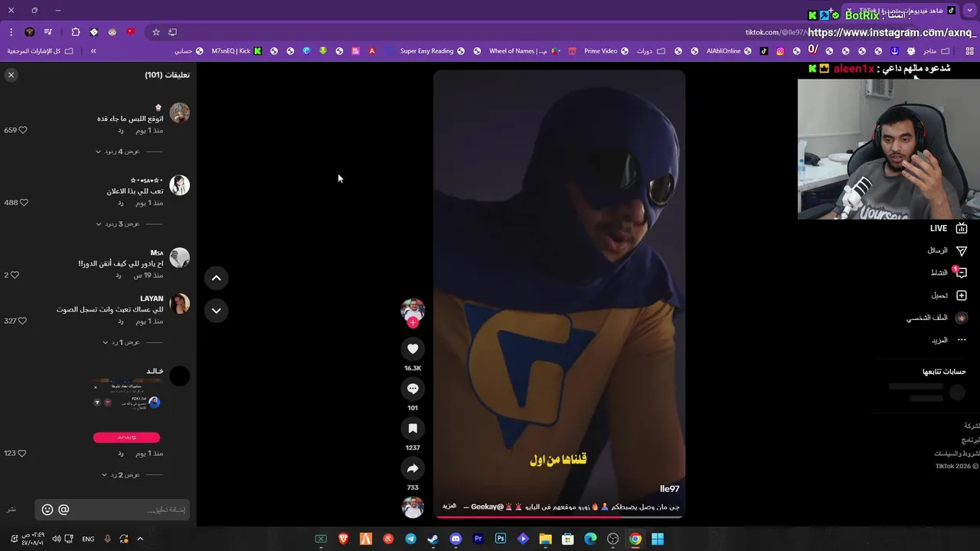Open الرسائل messages in the sidebar
This screenshot has height=551, width=980.
pos(947,250)
